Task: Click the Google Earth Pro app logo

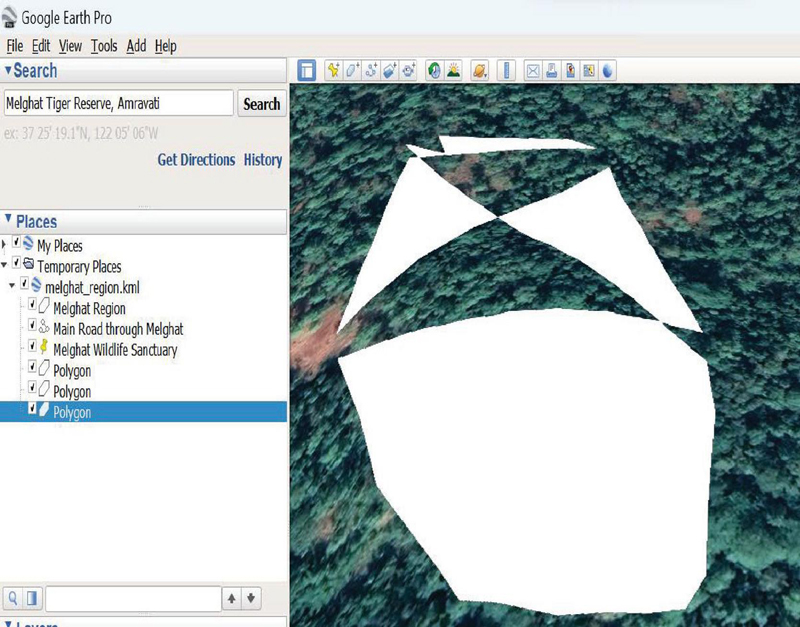Action: point(9,17)
